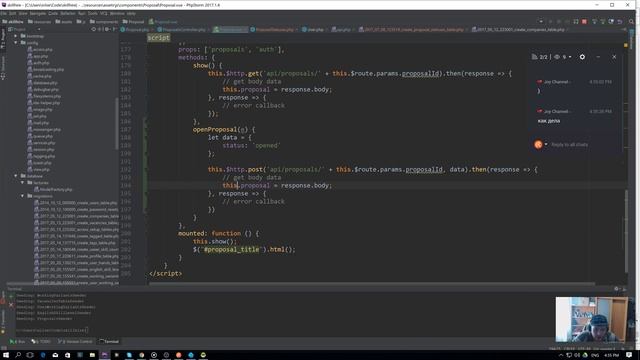Place cursor on line with this.show();

click(215, 241)
